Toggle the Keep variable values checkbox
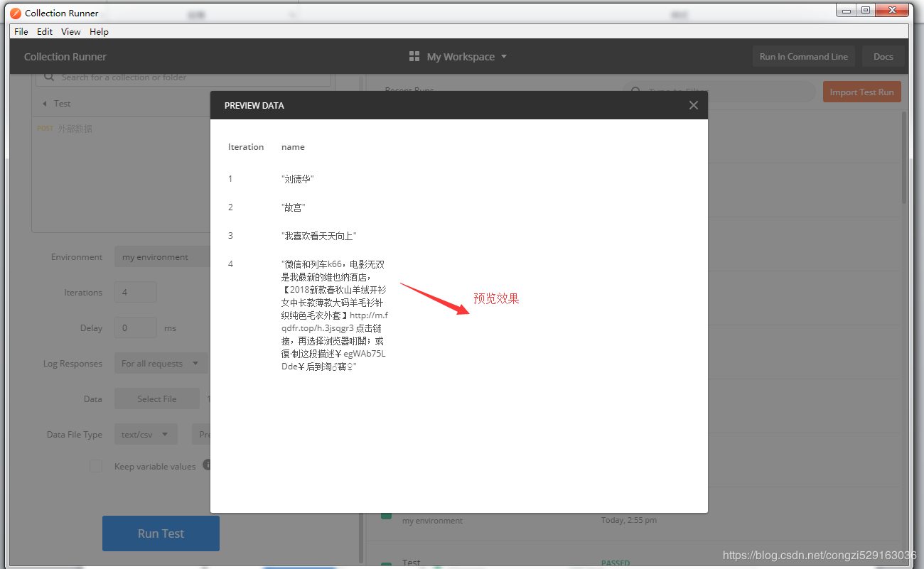The height and width of the screenshot is (569, 924). (96, 466)
